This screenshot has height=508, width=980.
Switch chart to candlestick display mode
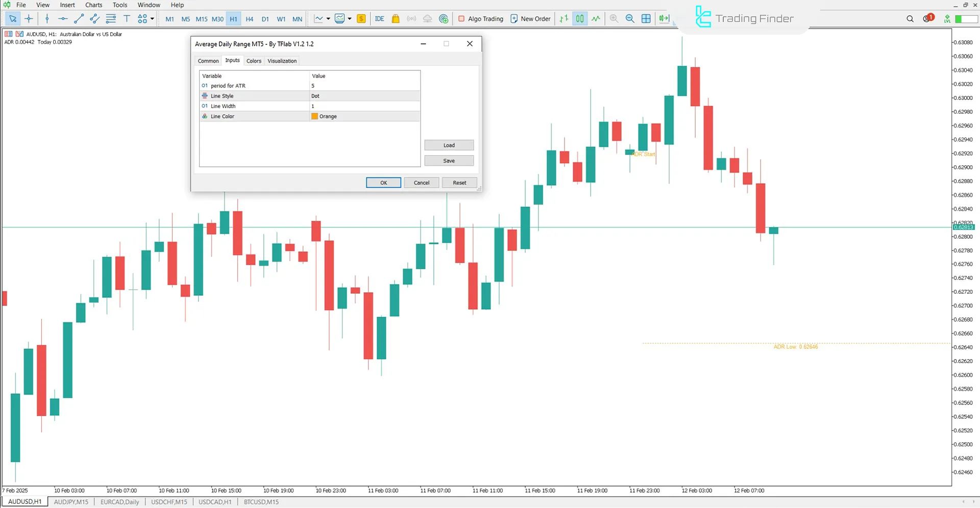[x=579, y=18]
